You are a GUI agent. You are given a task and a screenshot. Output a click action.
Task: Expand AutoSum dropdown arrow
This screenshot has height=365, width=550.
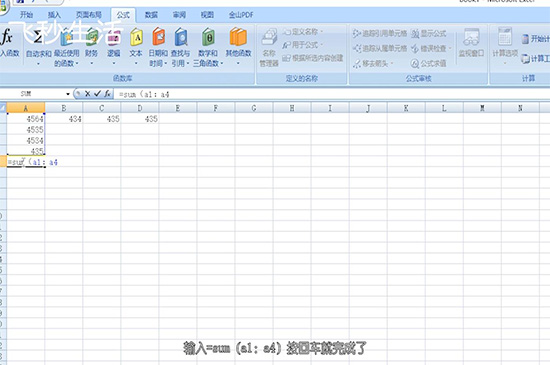[x=38, y=64]
